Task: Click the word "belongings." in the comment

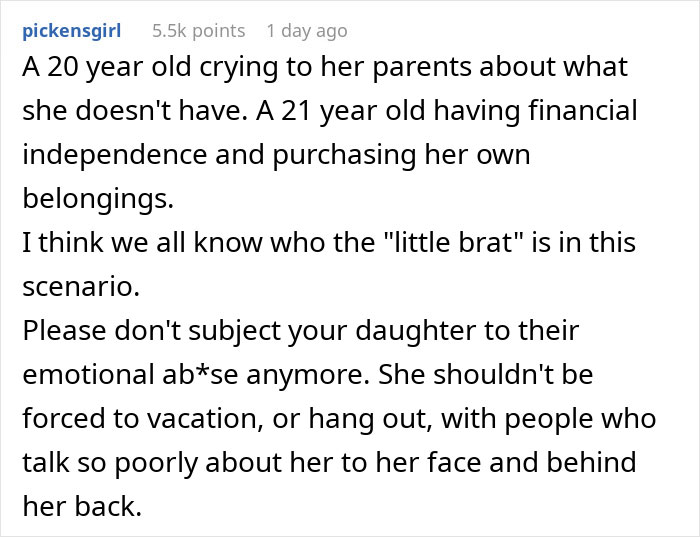Action: pyautogui.click(x=98, y=198)
